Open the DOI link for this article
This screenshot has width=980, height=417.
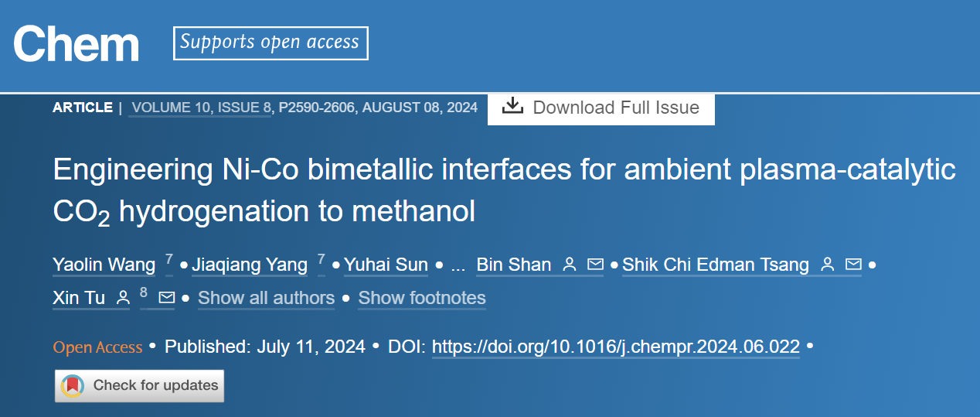pos(615,347)
